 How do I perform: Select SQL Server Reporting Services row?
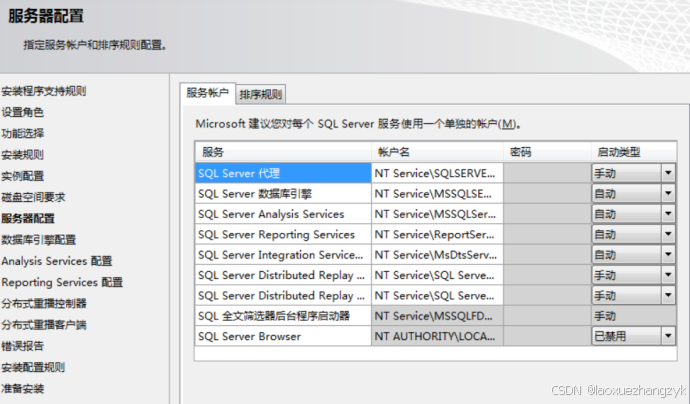pyautogui.click(x=283, y=234)
